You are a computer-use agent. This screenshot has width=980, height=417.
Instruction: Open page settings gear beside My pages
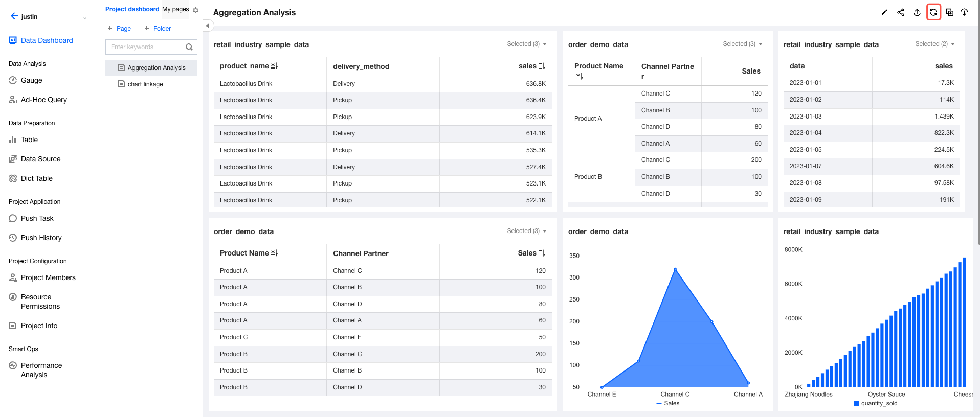pos(195,10)
